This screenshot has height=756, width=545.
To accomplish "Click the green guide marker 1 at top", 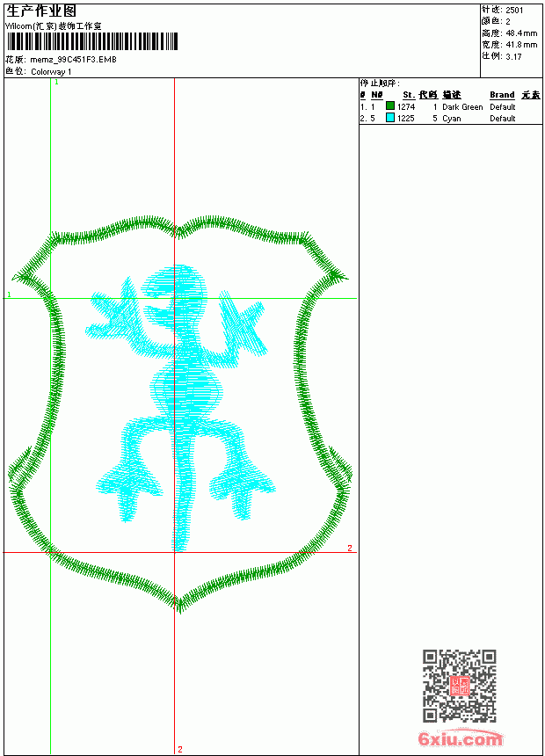I will [x=56, y=83].
